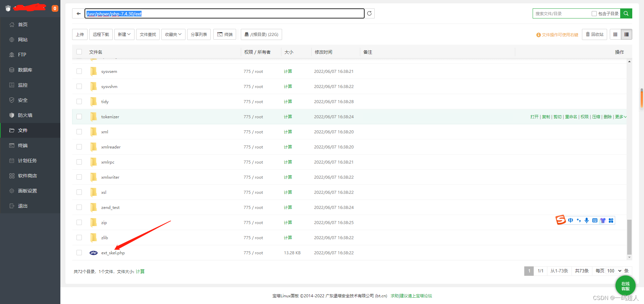
Task: Click 权限 permissions for tokenizer row
Action: click(x=585, y=117)
